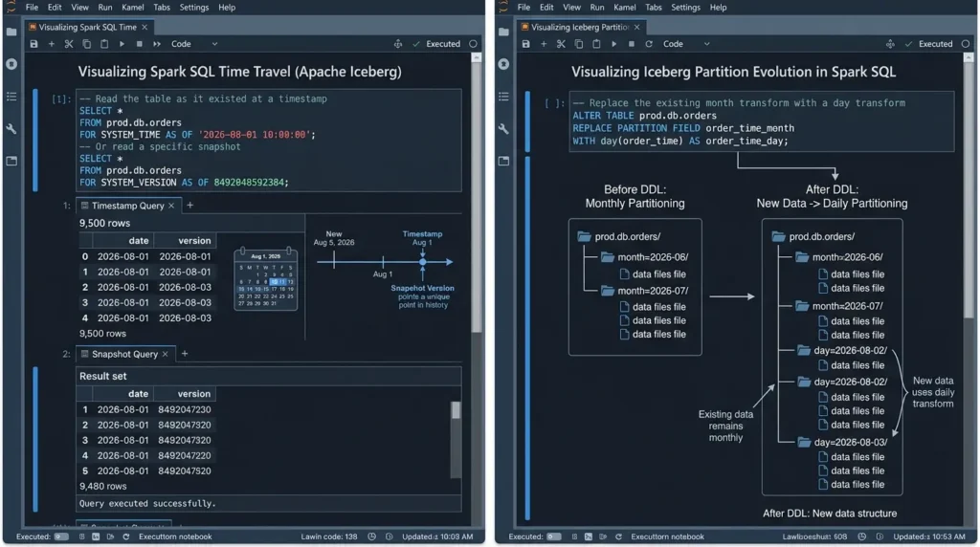Paste a cell in left notebook toolbar

coord(104,44)
